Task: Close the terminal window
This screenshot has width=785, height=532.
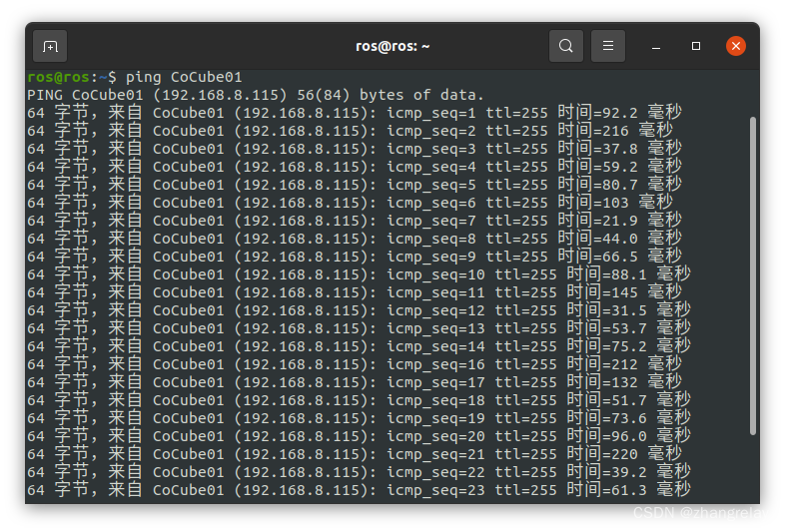Action: [x=735, y=46]
